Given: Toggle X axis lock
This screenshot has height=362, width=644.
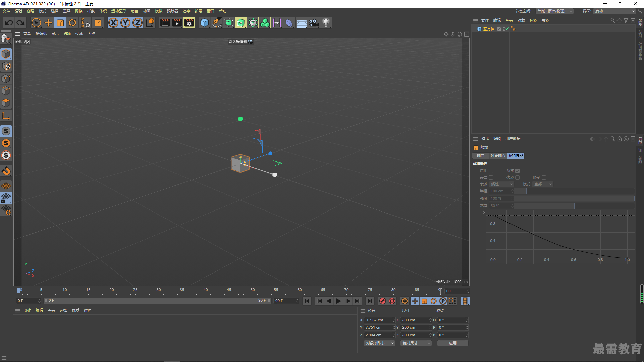Looking at the screenshot, I should (113, 23).
